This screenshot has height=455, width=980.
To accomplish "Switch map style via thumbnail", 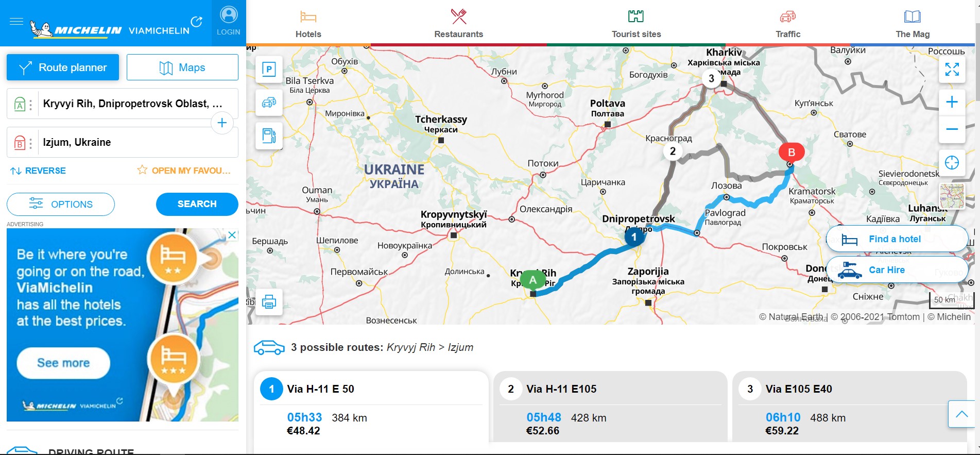I will point(952,196).
